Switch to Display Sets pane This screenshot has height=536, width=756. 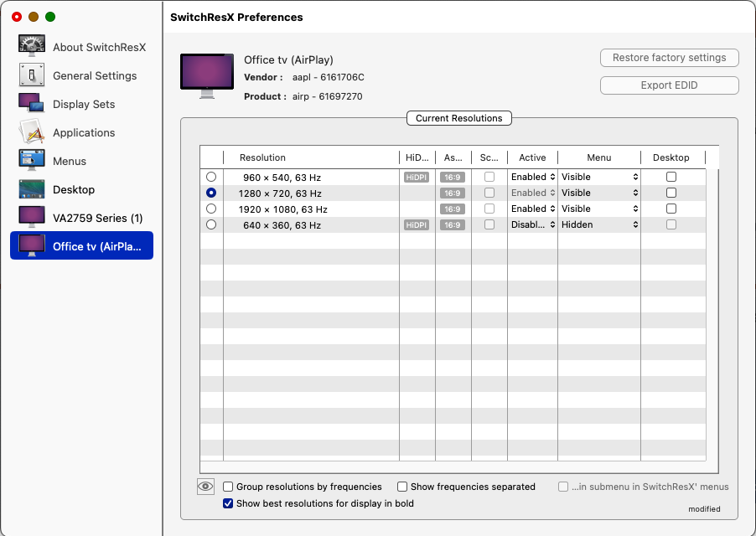pos(84,104)
